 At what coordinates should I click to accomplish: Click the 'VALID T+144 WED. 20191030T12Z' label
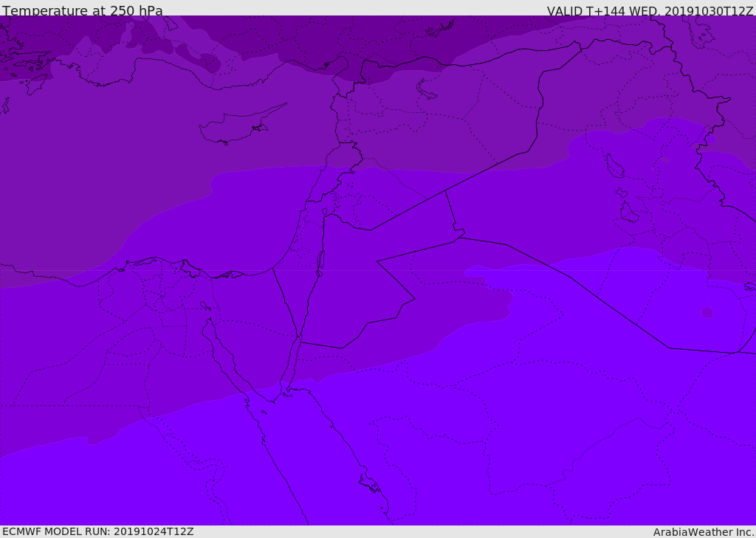[x=650, y=10]
